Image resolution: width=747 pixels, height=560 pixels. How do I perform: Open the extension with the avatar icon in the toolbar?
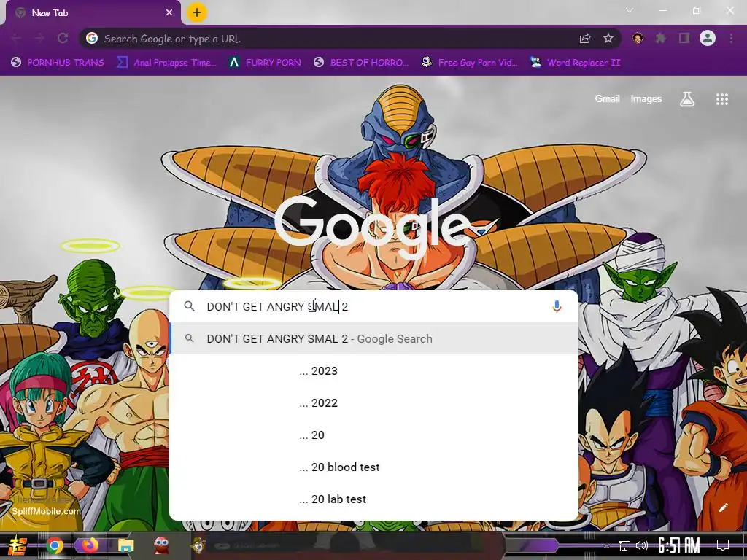[638, 38]
